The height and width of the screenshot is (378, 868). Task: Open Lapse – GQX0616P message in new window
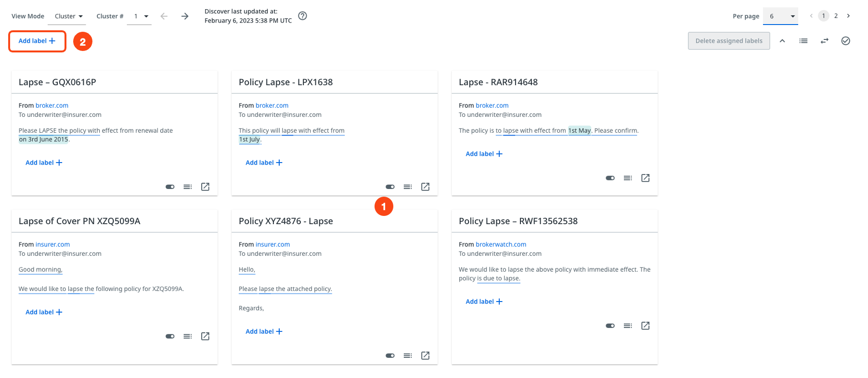pos(205,187)
